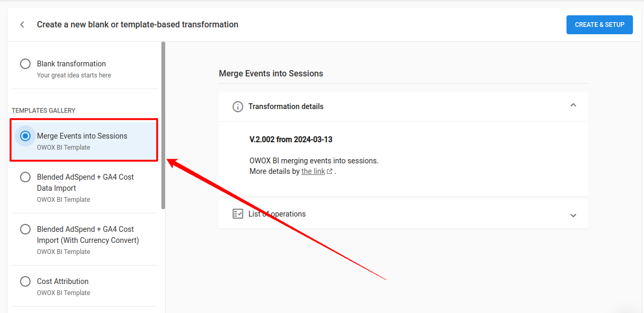Open the external-link icon after "the link"
644x313 pixels.
(329, 171)
